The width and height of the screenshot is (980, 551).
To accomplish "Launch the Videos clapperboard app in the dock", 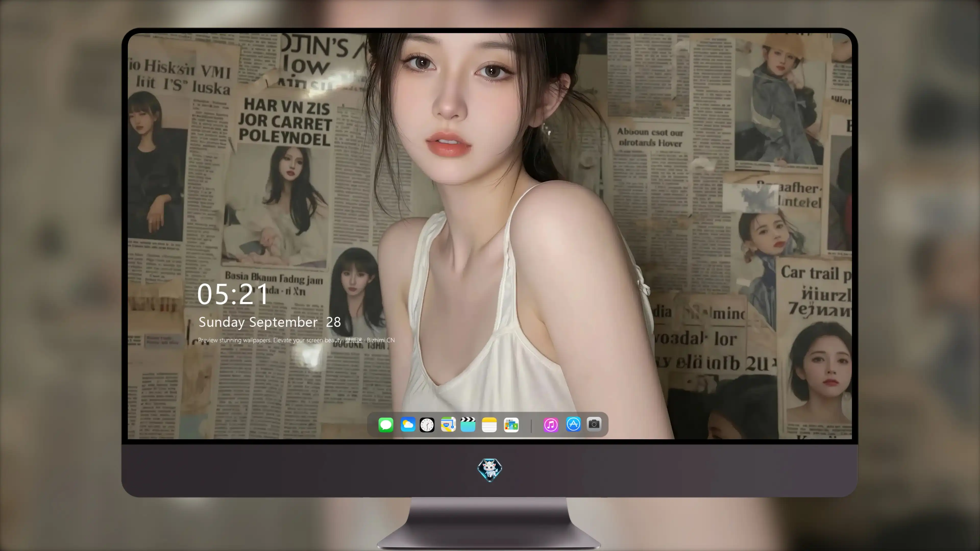I will pyautogui.click(x=468, y=424).
